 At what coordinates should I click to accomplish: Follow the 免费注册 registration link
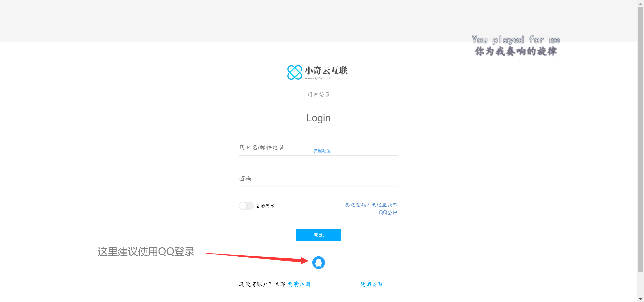(x=299, y=284)
